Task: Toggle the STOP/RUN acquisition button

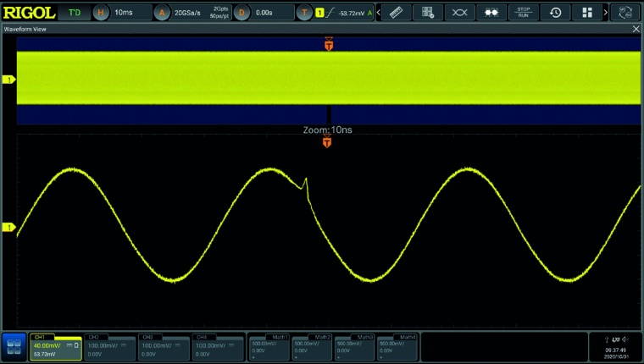Action: [x=523, y=13]
